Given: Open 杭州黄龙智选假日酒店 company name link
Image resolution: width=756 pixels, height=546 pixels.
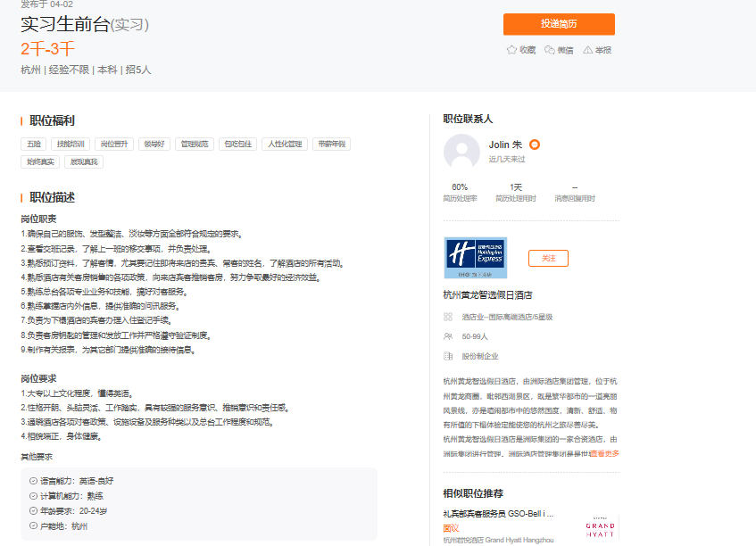Looking at the screenshot, I should click(487, 294).
